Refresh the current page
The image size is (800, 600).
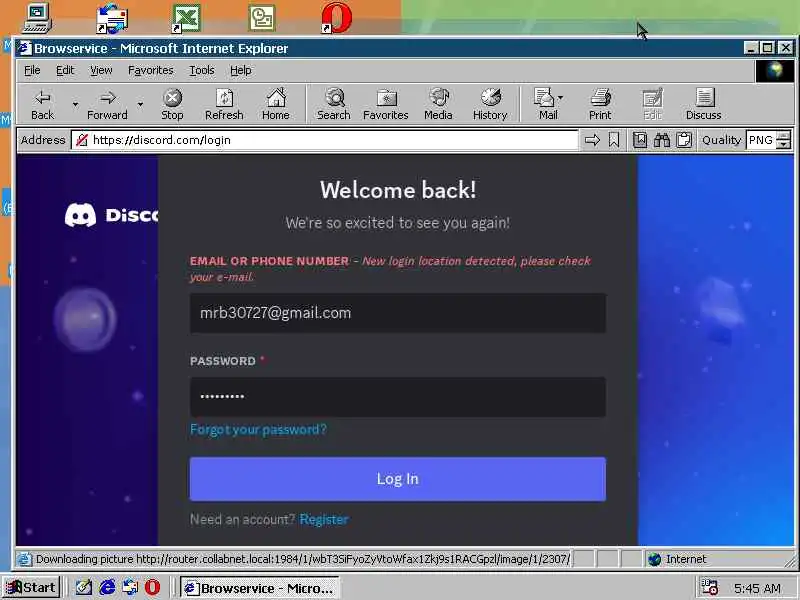pos(224,105)
